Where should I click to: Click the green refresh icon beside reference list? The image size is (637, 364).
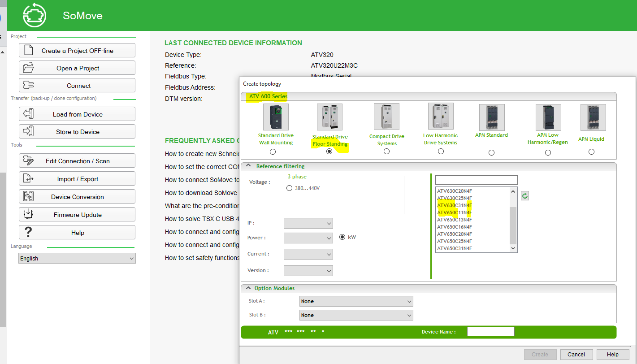525,196
